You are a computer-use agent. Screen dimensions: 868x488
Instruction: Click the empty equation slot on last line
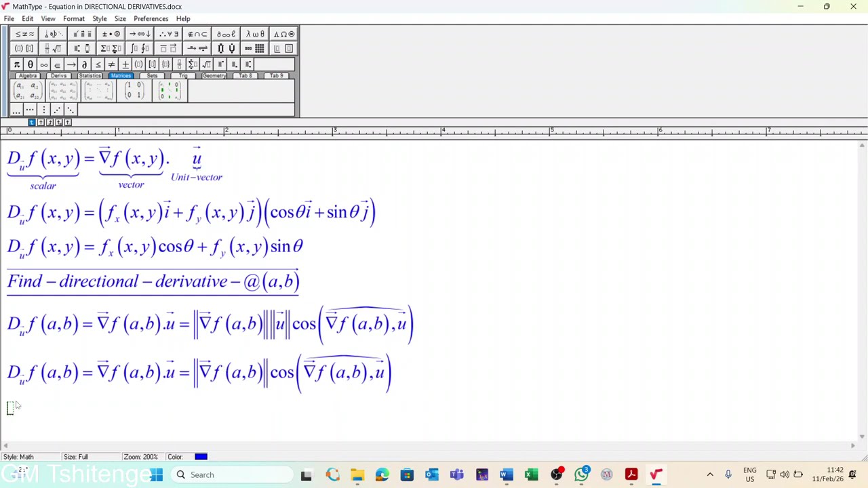click(10, 407)
